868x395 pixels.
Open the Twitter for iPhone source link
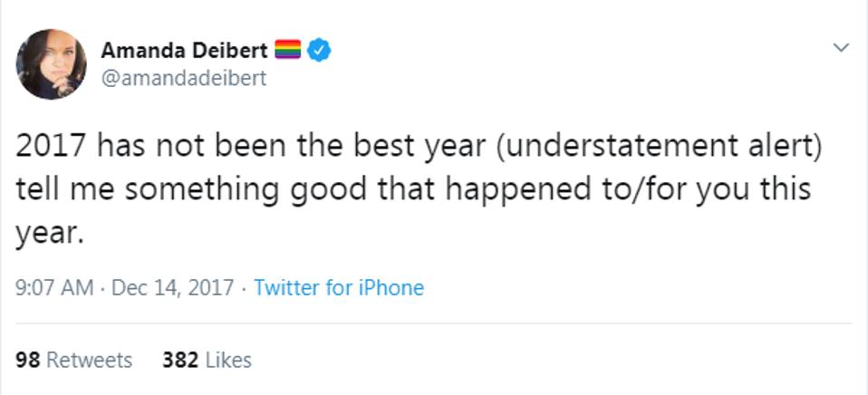tap(339, 288)
